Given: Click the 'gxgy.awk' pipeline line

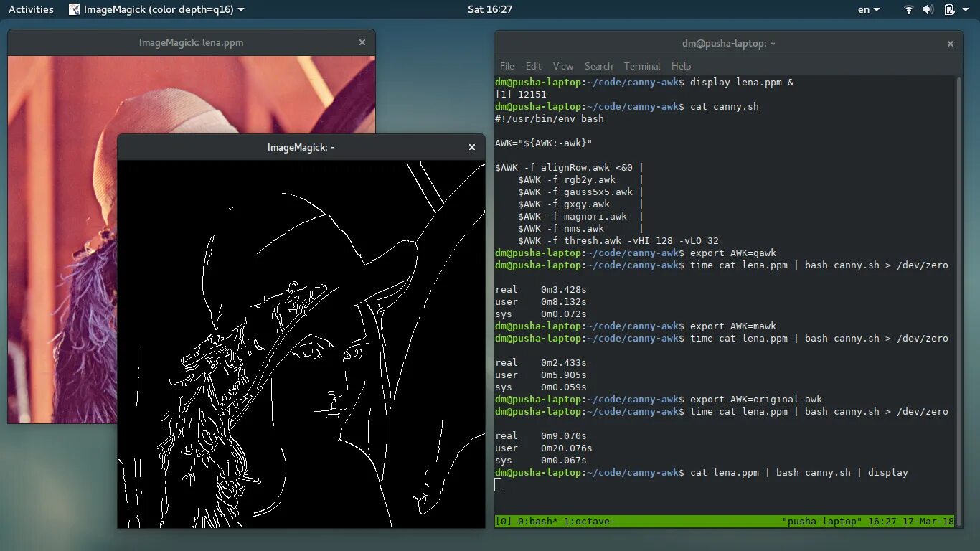Looking at the screenshot, I should point(581,204).
